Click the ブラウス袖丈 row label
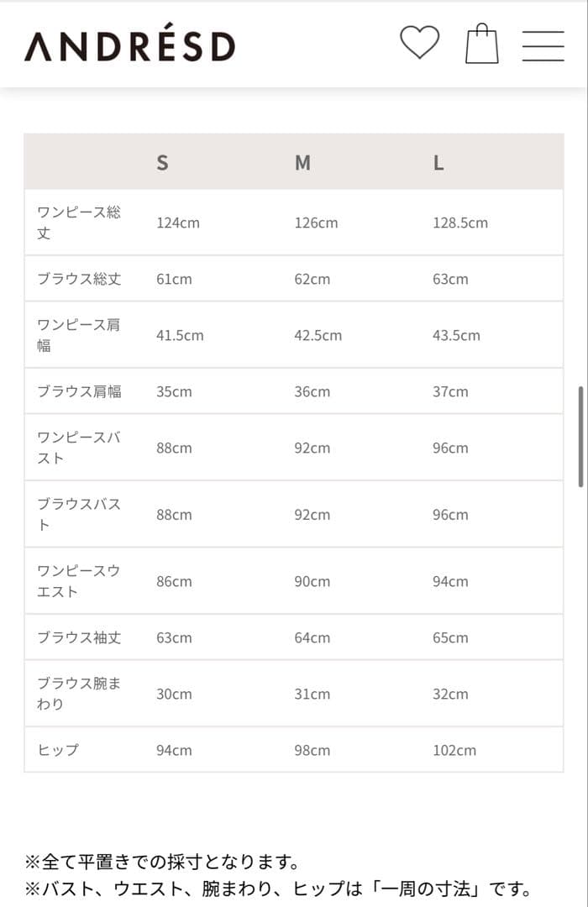Screen dimensions: 588x907 [x=79, y=637]
